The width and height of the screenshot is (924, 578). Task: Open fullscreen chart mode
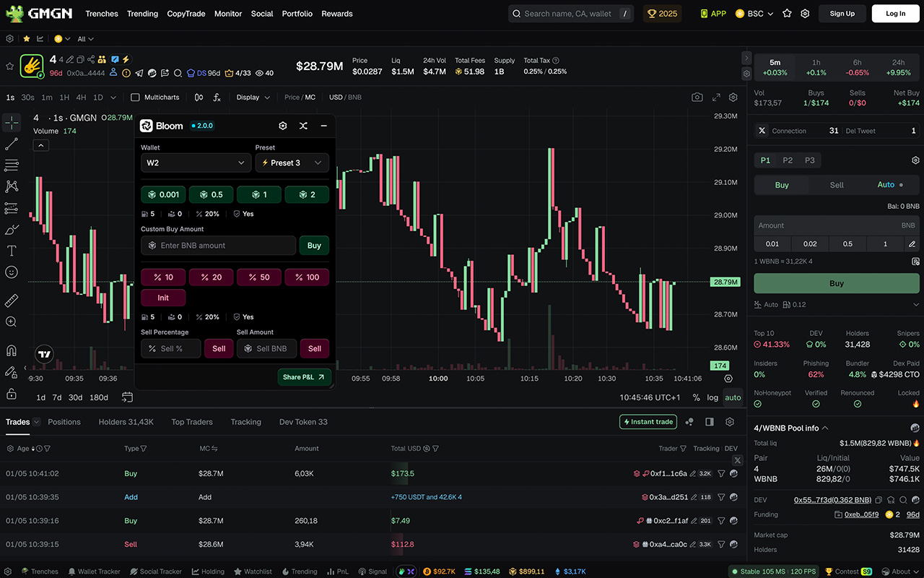pos(716,98)
